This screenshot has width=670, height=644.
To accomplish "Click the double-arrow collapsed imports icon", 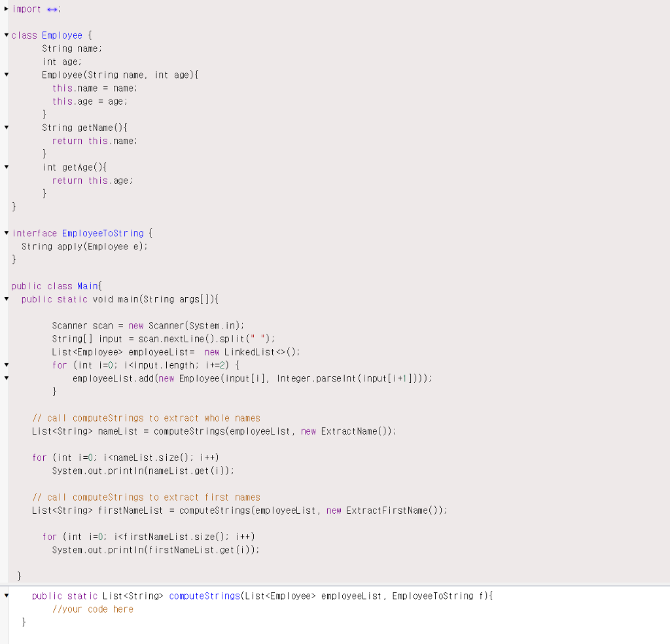I will [53, 9].
